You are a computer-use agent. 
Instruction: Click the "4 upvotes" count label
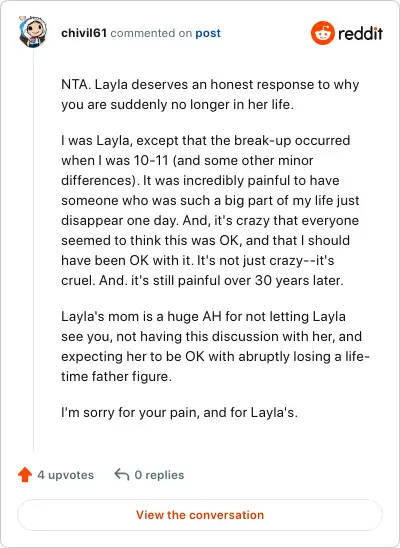(x=66, y=475)
